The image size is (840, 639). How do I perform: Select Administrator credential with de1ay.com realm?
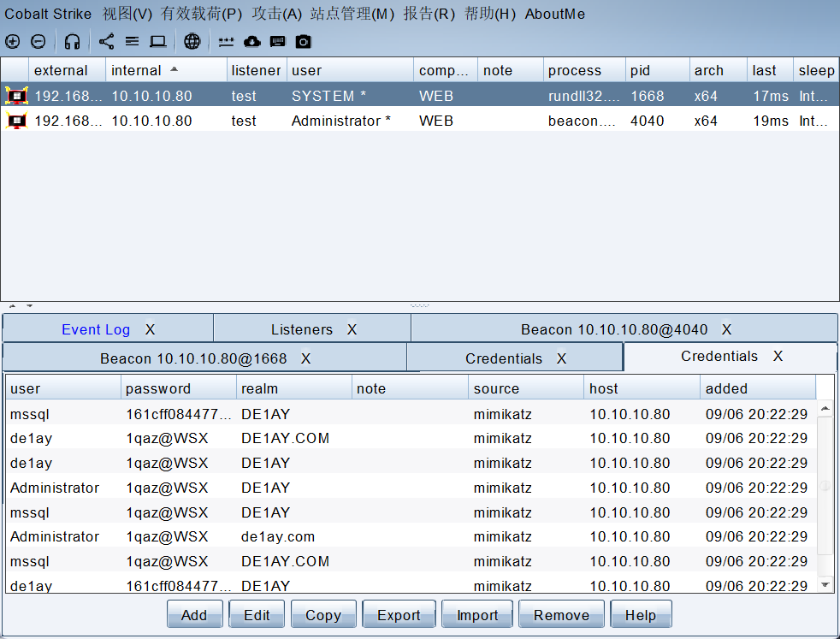(411, 536)
